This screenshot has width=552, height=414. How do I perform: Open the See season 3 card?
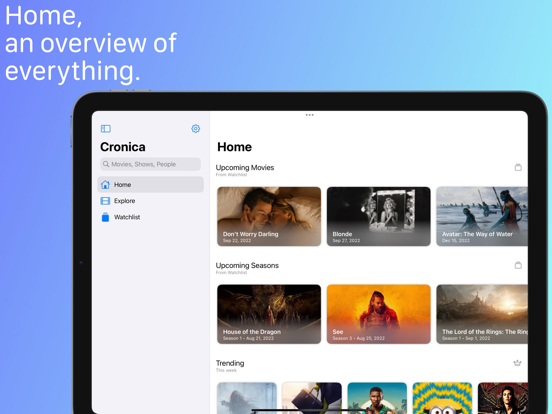click(378, 314)
